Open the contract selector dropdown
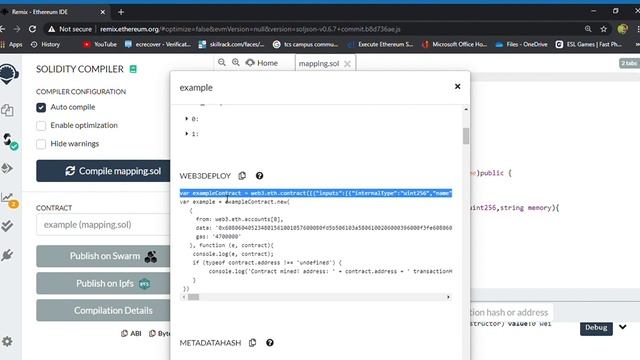Image resolution: width=640 pixels, height=360 pixels. [x=103, y=225]
